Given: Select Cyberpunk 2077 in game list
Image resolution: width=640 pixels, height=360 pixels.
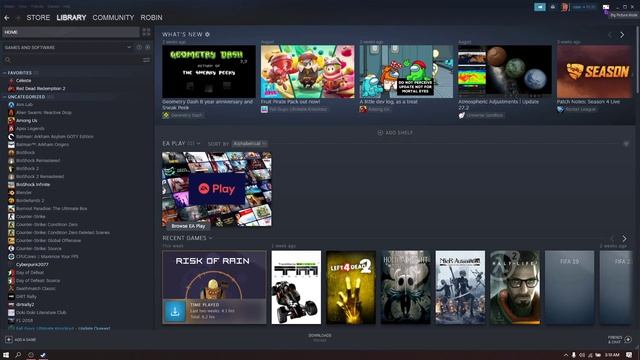Looking at the screenshot, I should click(32, 264).
